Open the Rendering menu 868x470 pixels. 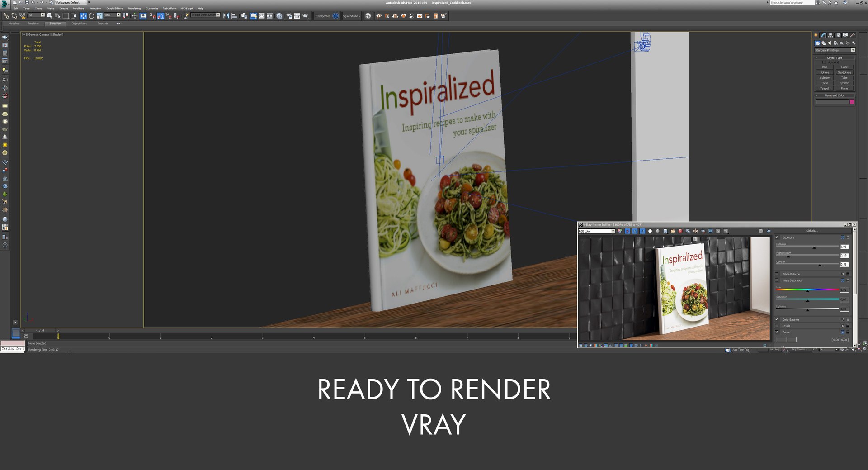[134, 9]
